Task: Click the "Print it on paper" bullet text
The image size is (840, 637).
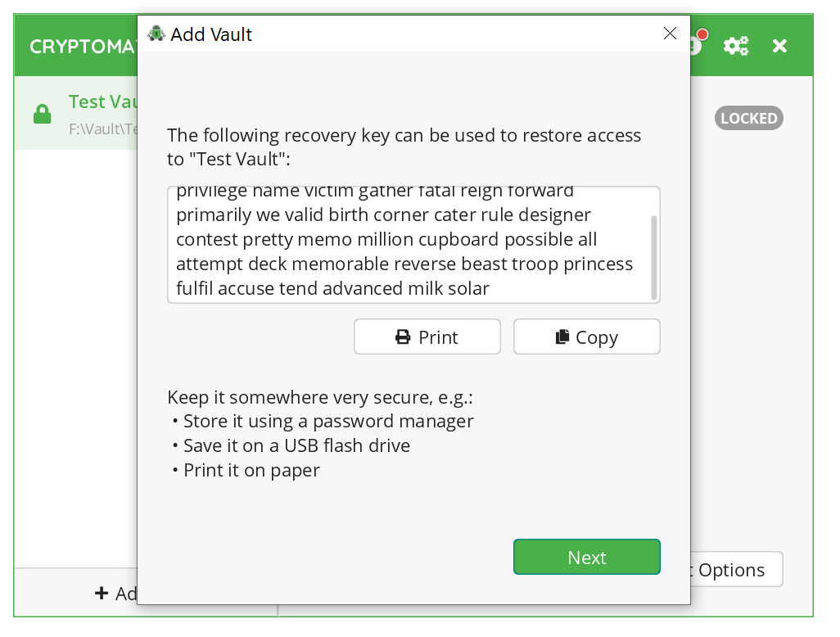Action: point(251,471)
